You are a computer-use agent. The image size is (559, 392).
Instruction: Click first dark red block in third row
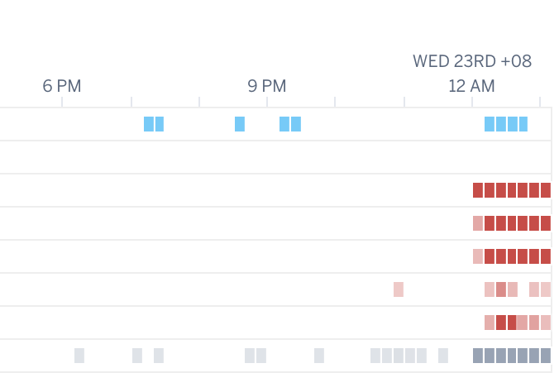click(478, 190)
